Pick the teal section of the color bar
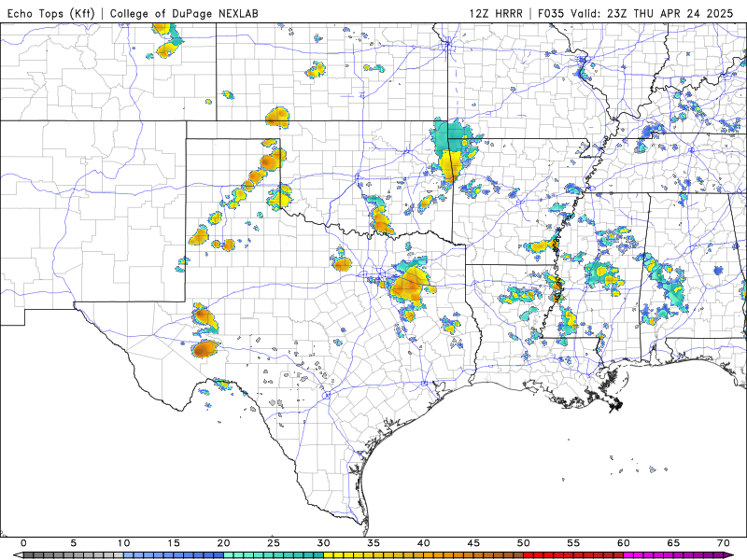 (x=274, y=555)
